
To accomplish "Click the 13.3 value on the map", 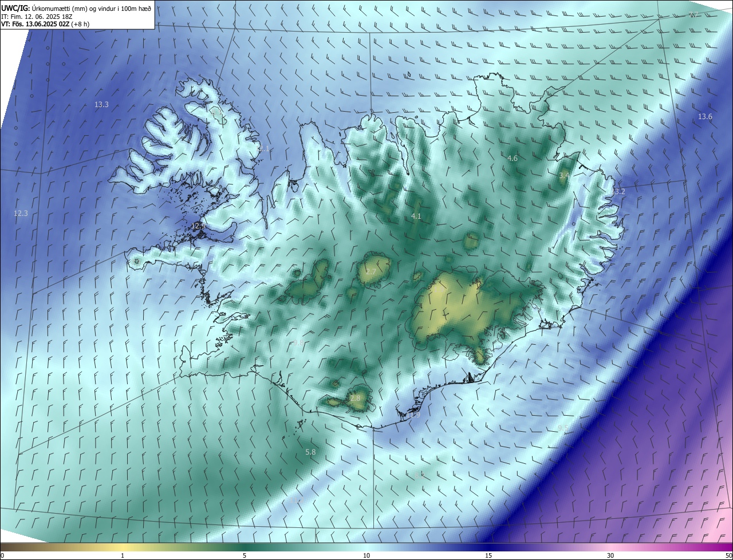I will (101, 105).
